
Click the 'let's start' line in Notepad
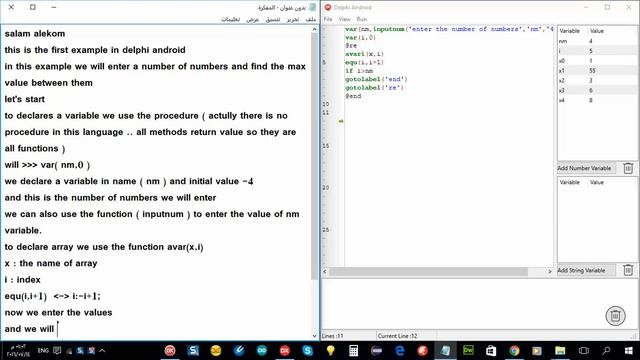24,99
